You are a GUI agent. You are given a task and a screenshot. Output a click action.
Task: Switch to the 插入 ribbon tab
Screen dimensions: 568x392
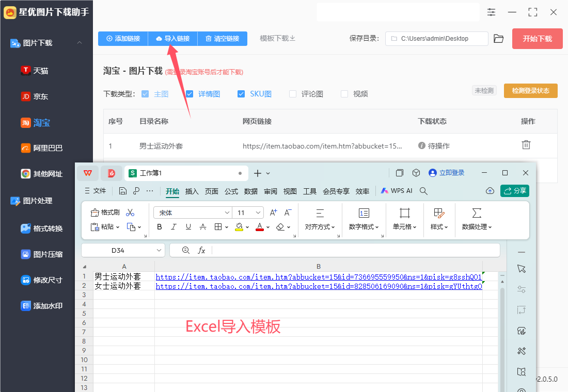click(192, 191)
